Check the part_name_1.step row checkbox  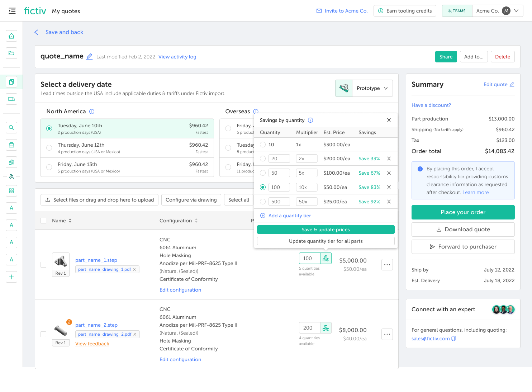tap(43, 265)
